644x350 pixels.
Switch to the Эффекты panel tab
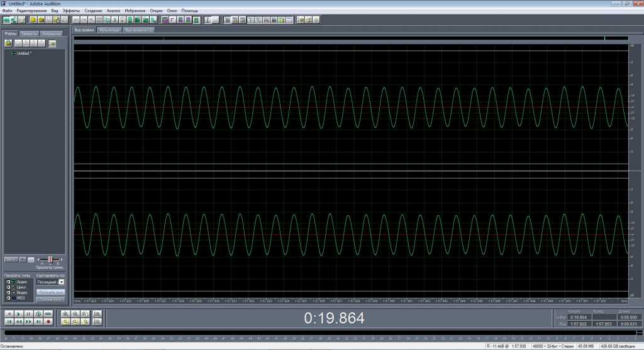pos(29,34)
